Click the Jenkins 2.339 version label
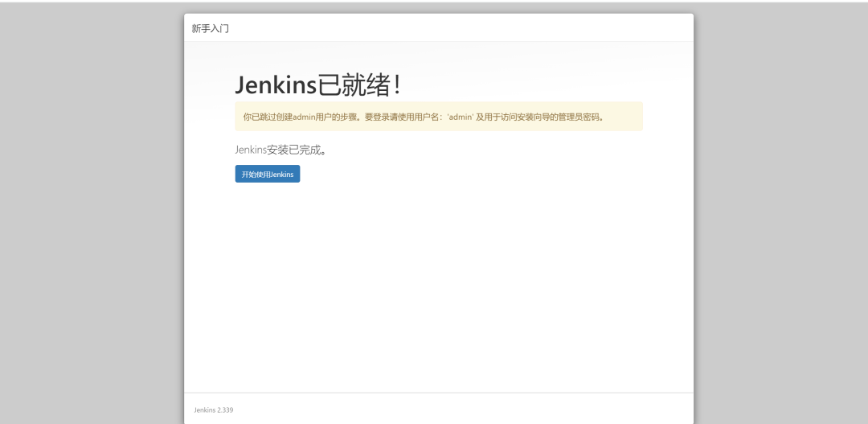This screenshot has height=424, width=868. tap(214, 410)
